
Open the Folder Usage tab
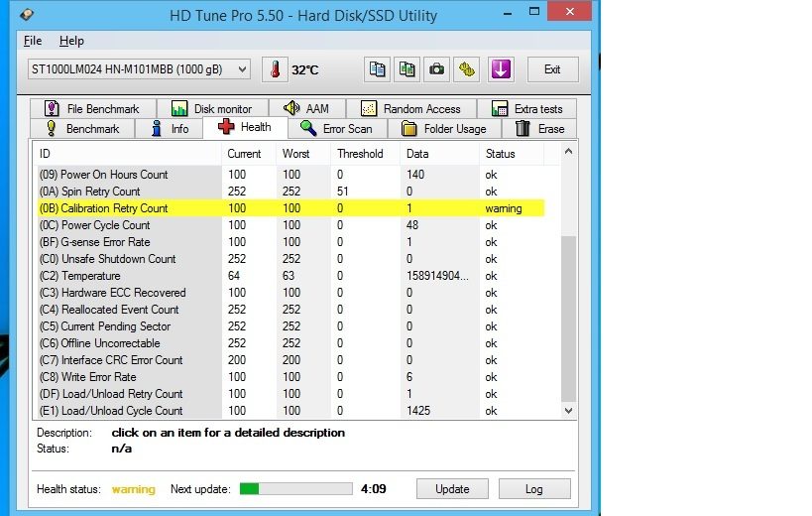pyautogui.click(x=444, y=128)
